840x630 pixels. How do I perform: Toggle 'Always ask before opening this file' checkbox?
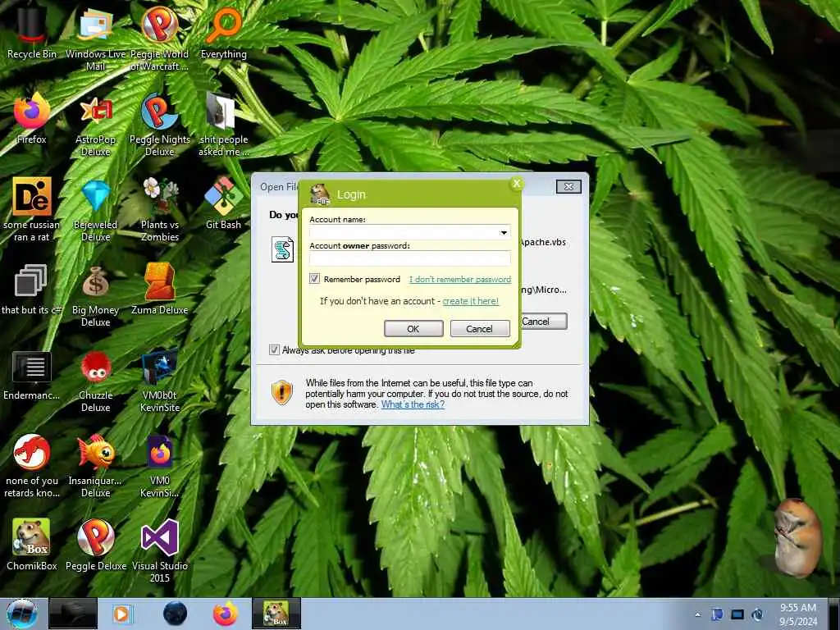point(274,349)
